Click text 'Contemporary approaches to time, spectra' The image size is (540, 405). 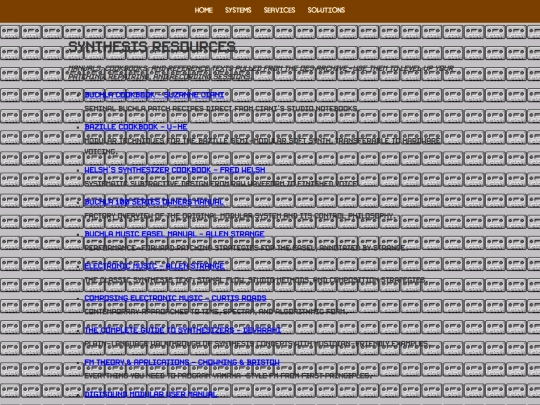(x=216, y=312)
